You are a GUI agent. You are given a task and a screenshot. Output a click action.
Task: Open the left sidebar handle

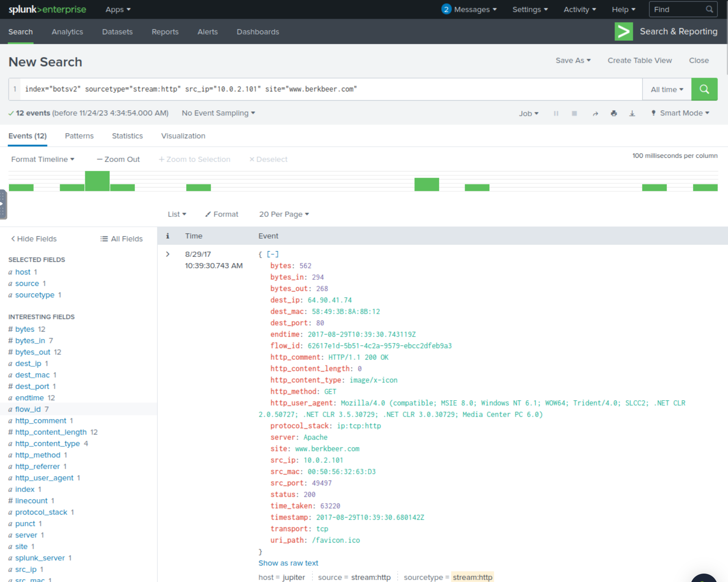click(x=3, y=204)
